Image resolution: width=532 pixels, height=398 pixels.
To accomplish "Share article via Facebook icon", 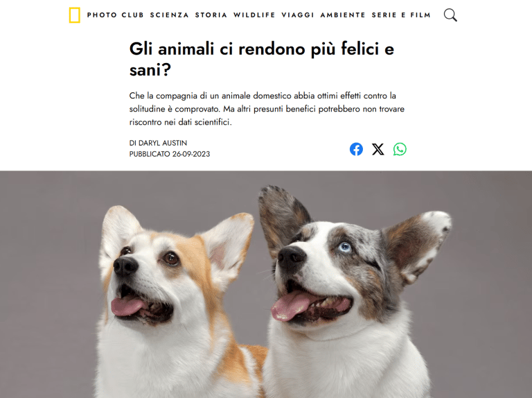I will click(x=356, y=149).
